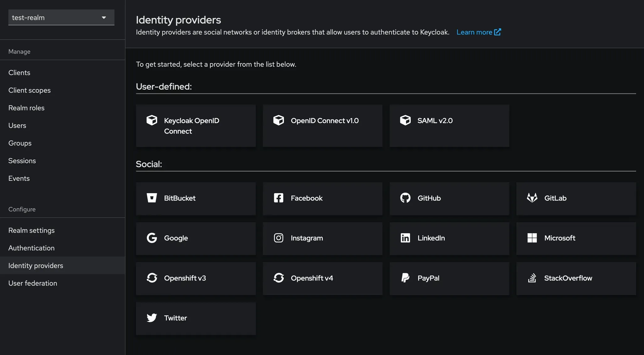This screenshot has width=644, height=355.
Task: Click the external link icon beside Learn more
Action: coord(497,32)
